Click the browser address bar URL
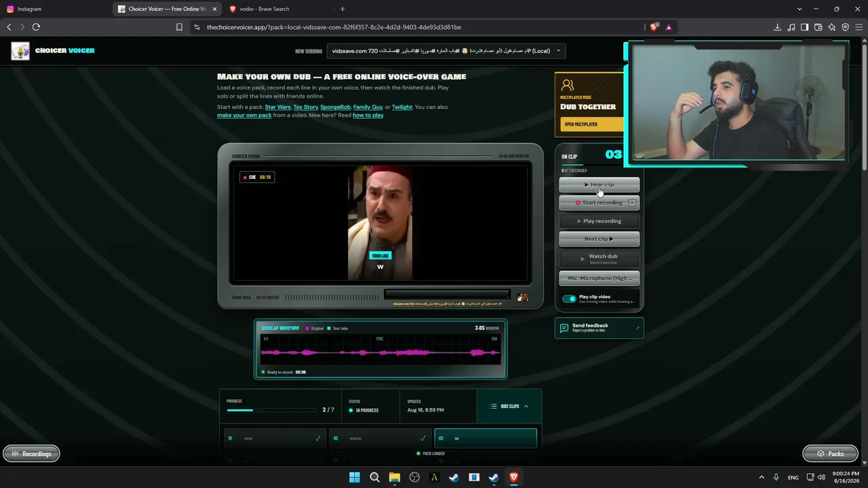 [x=334, y=27]
